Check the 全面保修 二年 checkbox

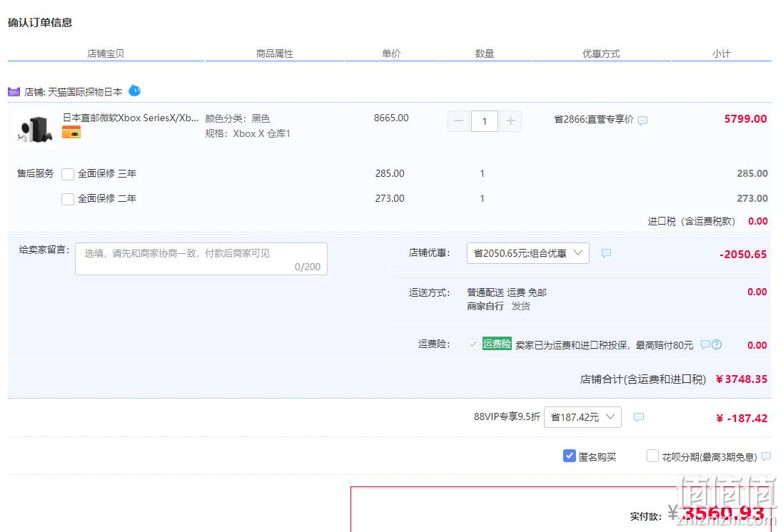[x=68, y=199]
